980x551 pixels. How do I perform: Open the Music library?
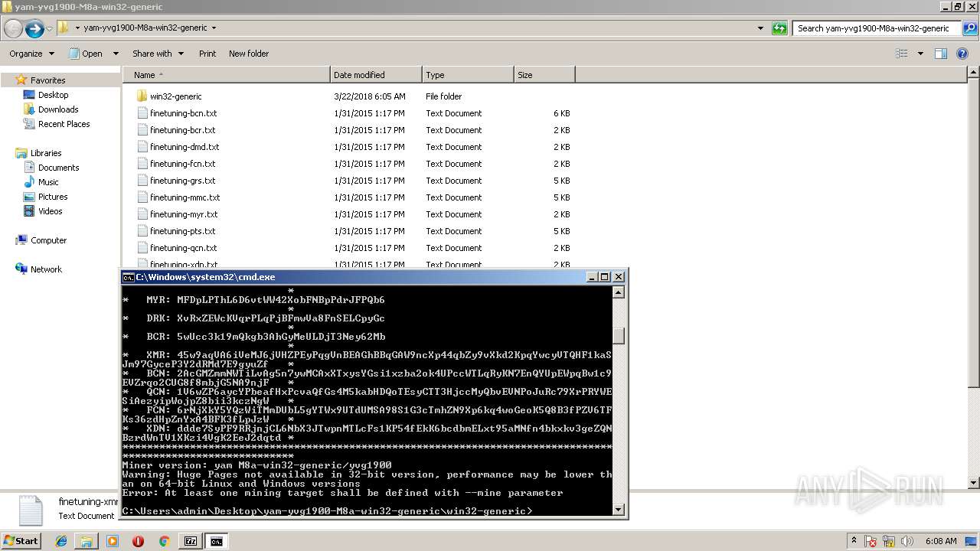48,182
